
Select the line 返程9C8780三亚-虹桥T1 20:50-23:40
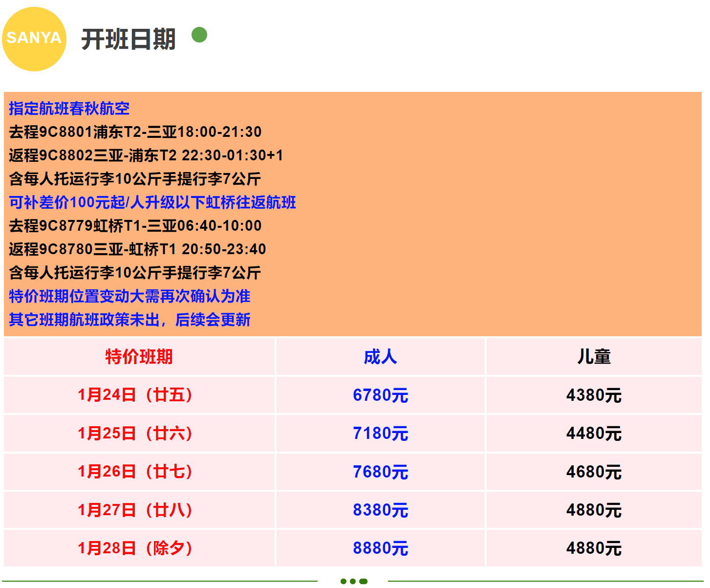coord(137,249)
